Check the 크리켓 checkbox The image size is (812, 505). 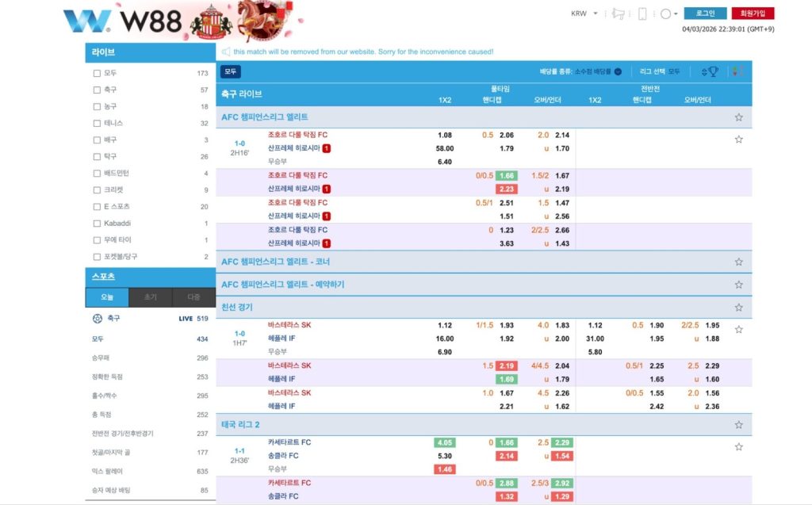(97, 190)
